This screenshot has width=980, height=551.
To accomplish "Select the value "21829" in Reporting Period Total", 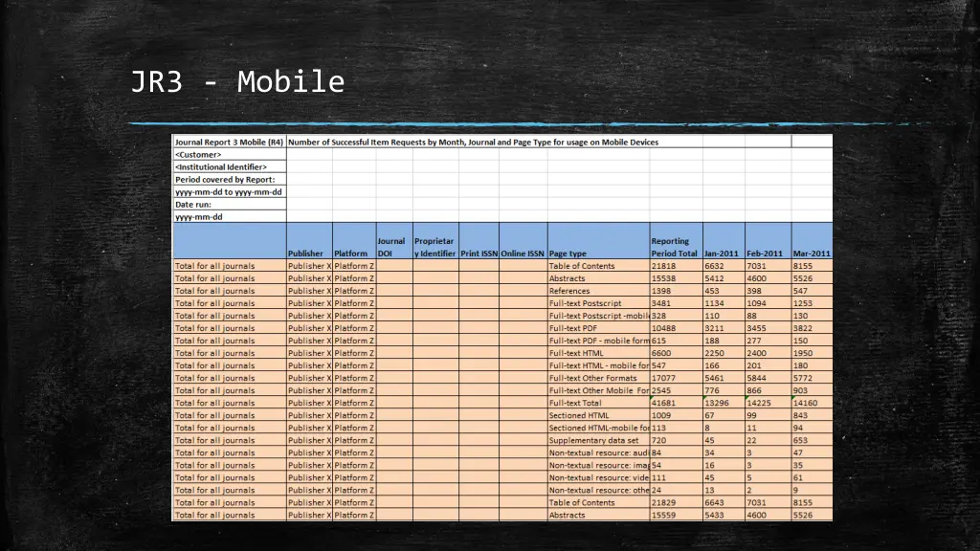I will click(676, 502).
